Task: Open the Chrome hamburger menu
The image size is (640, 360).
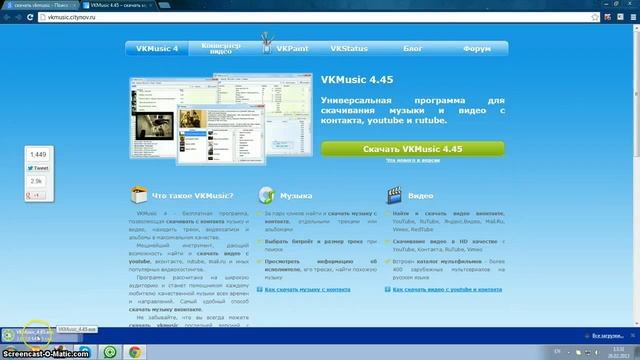Action: pos(633,17)
